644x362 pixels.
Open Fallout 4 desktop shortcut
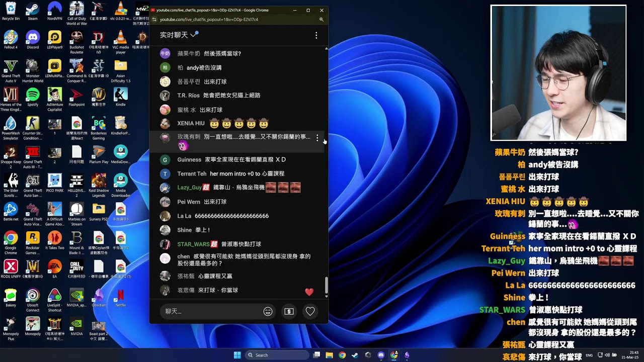(x=11, y=40)
